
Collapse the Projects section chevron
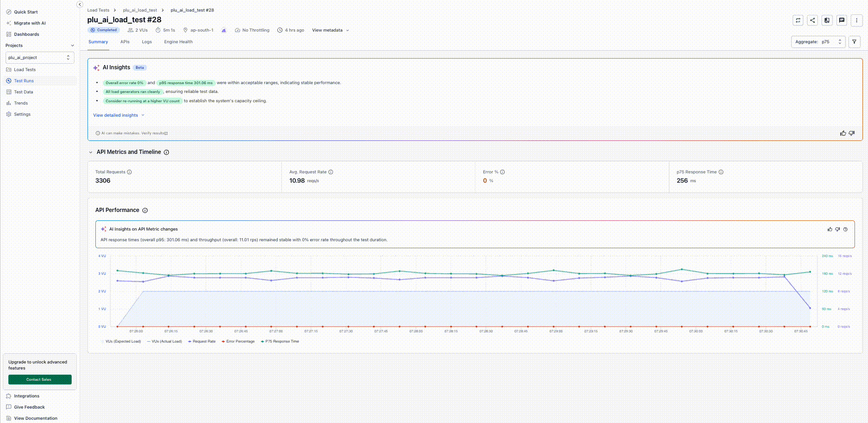pyautogui.click(x=73, y=46)
